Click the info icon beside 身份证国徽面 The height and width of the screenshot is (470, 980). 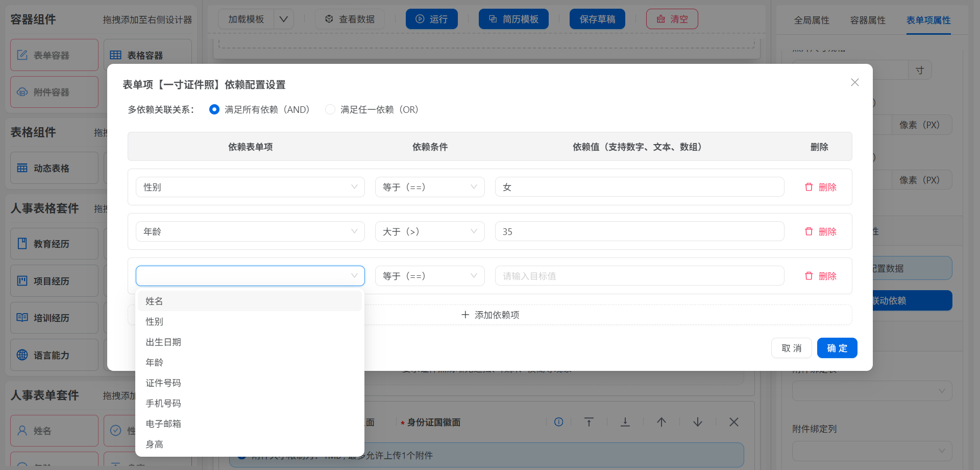point(558,422)
